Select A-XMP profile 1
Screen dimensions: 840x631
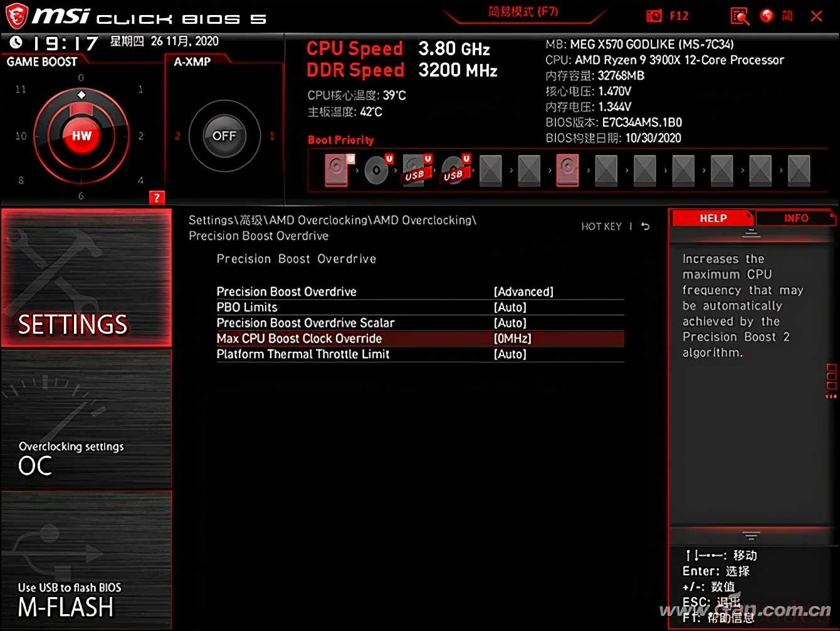272,135
